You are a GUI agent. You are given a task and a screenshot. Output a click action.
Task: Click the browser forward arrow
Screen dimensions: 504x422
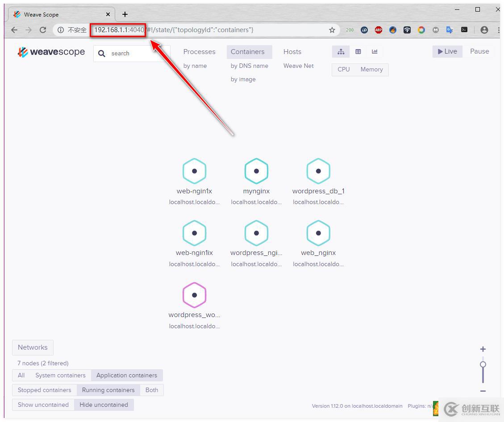(29, 30)
